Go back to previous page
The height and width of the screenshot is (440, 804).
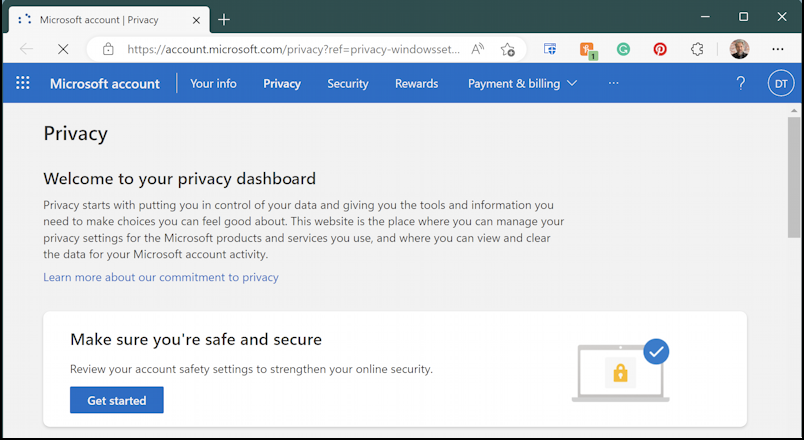point(26,49)
